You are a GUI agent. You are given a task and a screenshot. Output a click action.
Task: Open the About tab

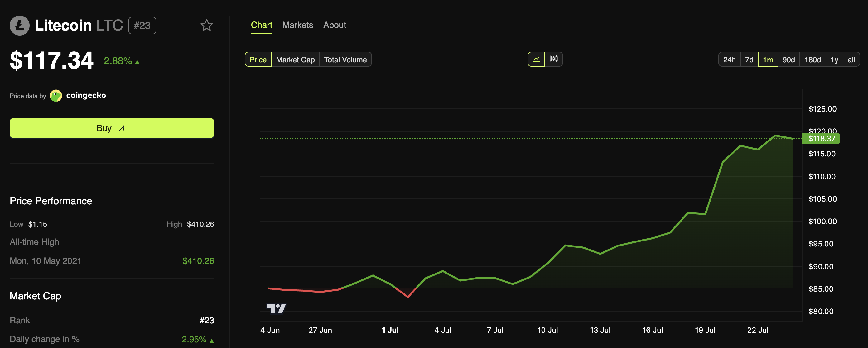(334, 25)
